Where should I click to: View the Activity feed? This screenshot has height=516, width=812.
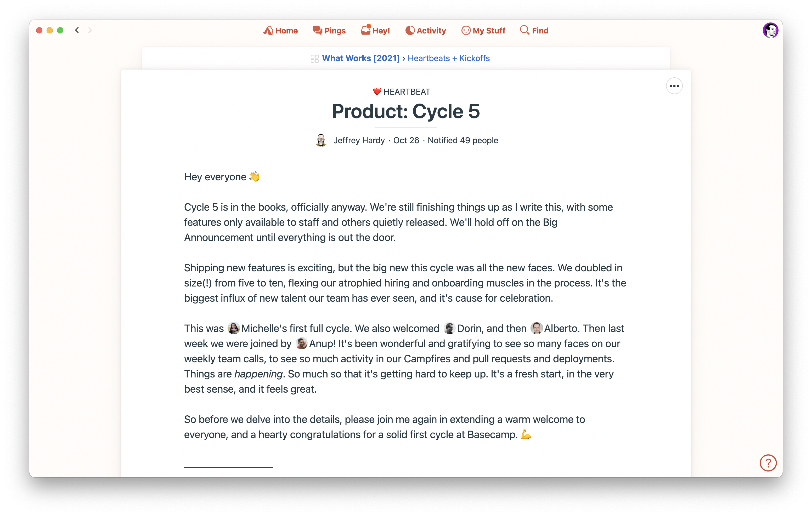click(x=426, y=31)
